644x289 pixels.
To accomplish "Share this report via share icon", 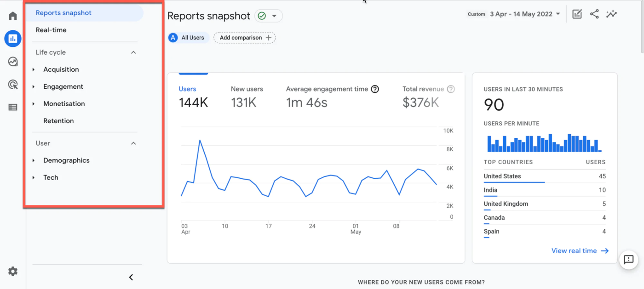I will click(594, 14).
